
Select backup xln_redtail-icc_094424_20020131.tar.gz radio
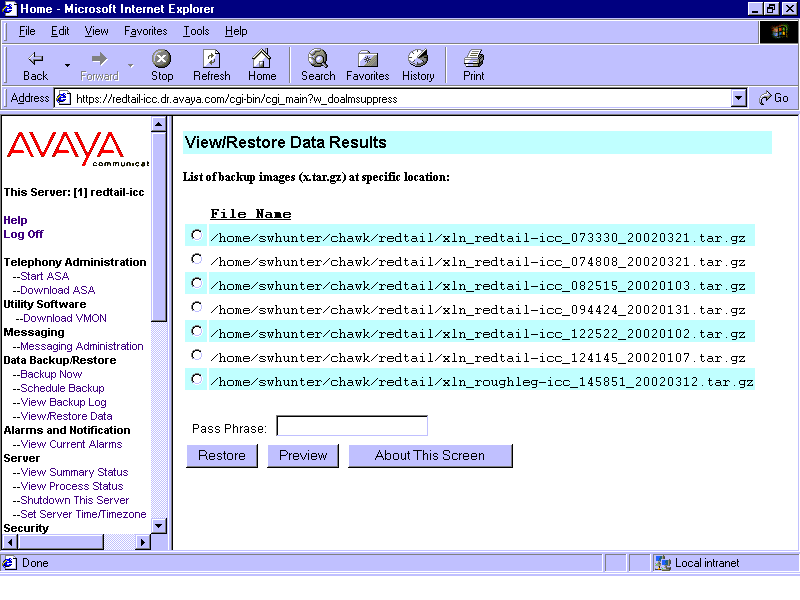(196, 307)
